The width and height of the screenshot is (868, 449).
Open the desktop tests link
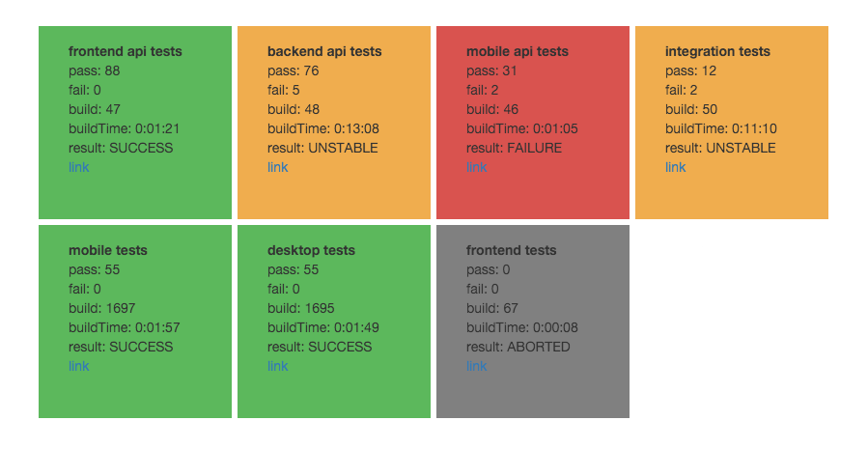(277, 366)
